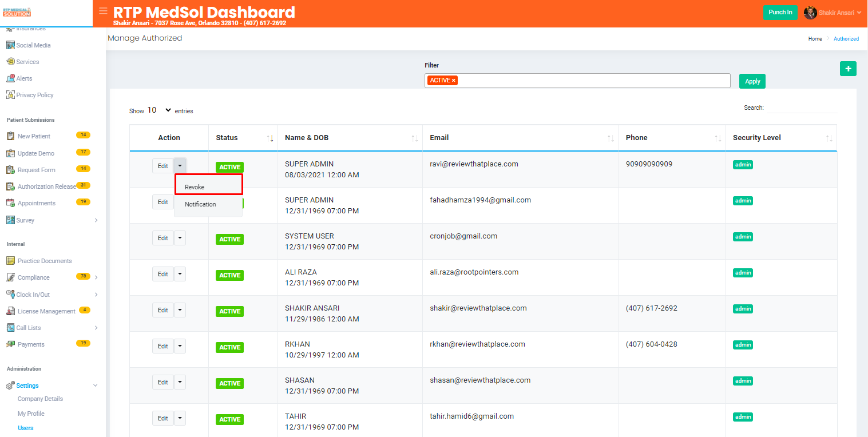
Task: Open action dropdown for RKHAN row
Action: [x=180, y=346]
